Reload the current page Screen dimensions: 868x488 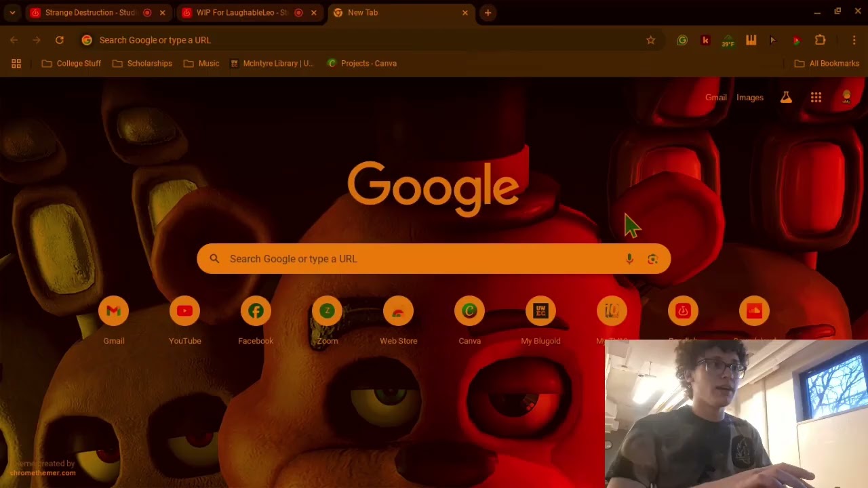(x=60, y=40)
